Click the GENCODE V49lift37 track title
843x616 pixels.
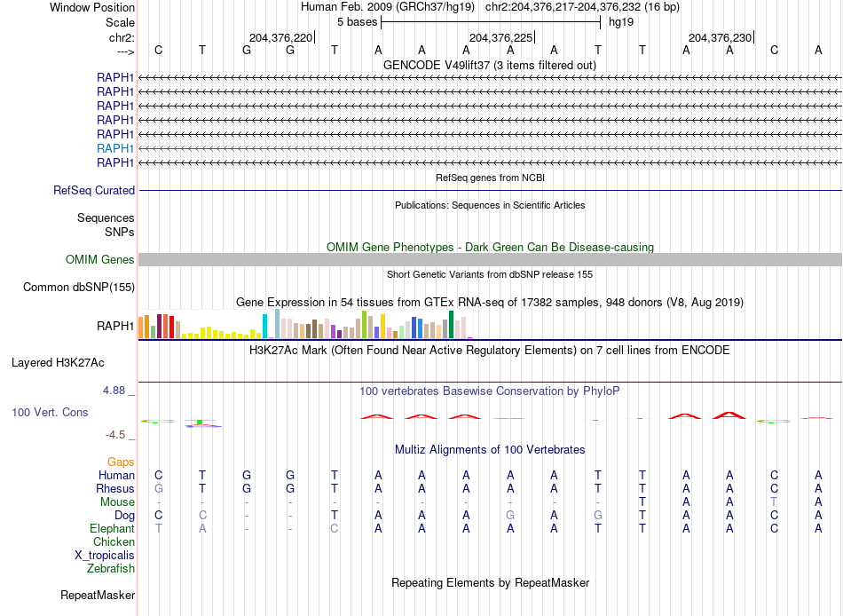[490, 66]
